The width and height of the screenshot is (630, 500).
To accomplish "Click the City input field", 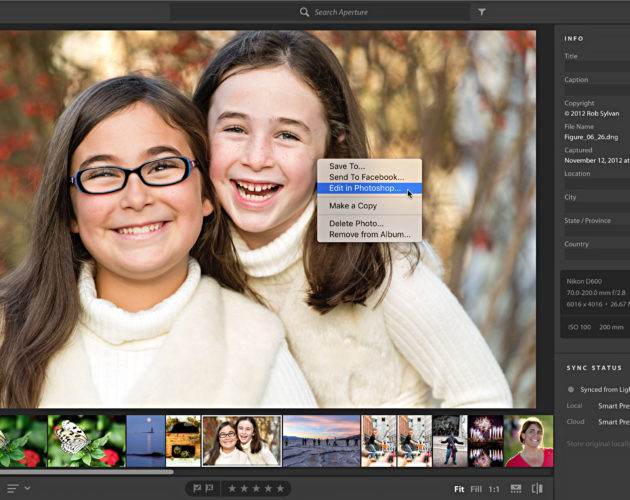I will pyautogui.click(x=597, y=207).
